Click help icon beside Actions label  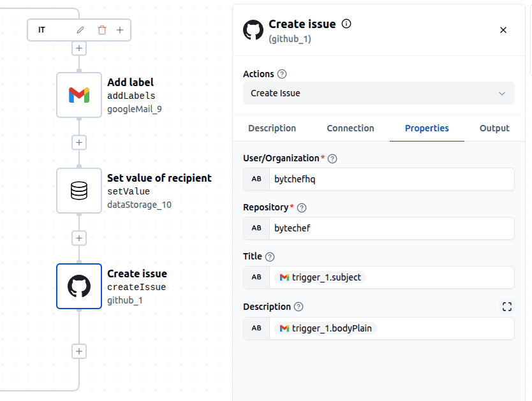[x=282, y=75]
